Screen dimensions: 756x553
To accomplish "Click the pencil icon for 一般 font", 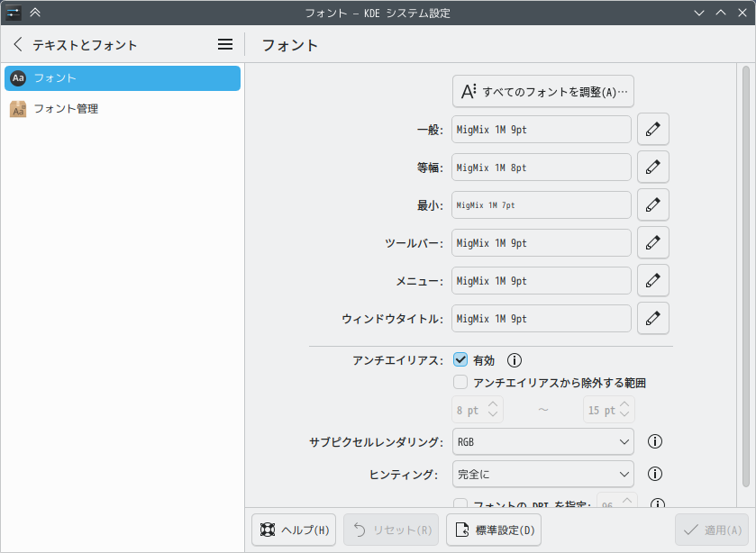I will (653, 130).
